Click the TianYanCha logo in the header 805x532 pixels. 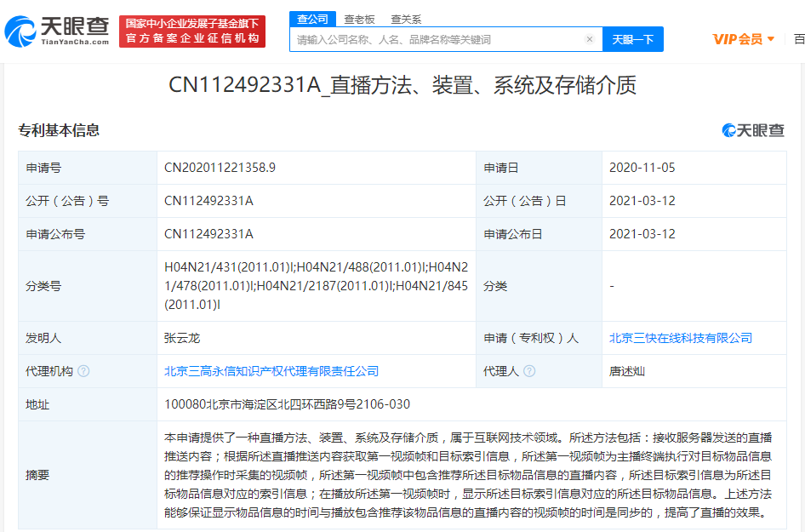pos(57,31)
